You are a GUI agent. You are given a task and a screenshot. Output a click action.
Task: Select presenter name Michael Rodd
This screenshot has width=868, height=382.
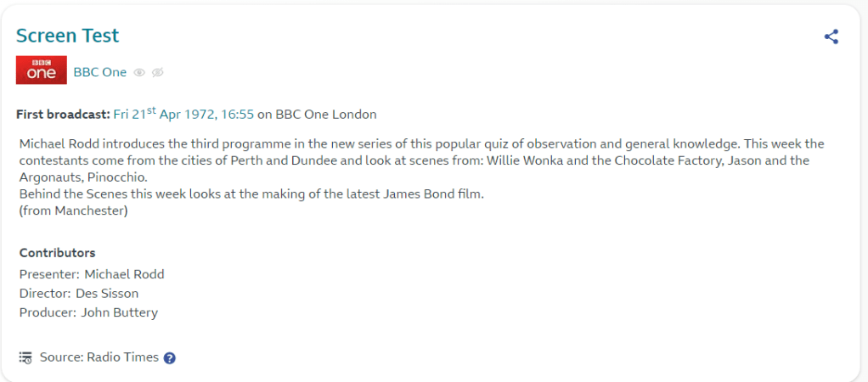point(124,274)
